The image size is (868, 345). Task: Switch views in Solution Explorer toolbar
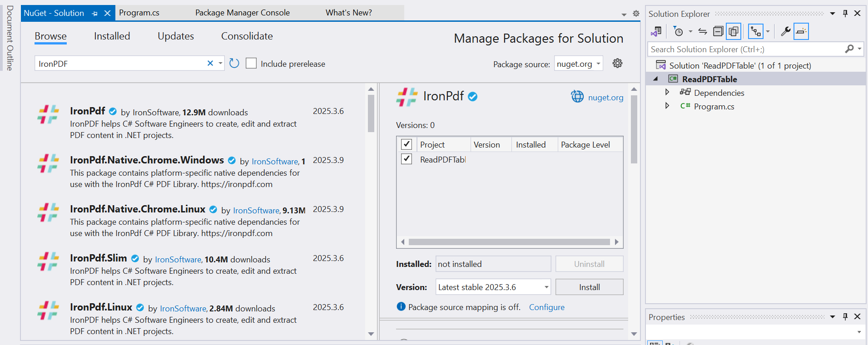656,31
